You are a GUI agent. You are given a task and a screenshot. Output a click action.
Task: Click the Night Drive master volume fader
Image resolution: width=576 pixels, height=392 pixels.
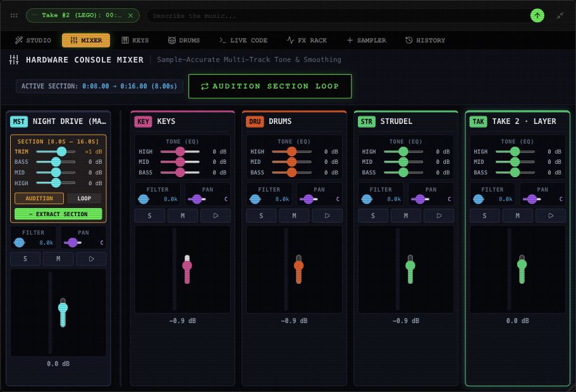(63, 312)
